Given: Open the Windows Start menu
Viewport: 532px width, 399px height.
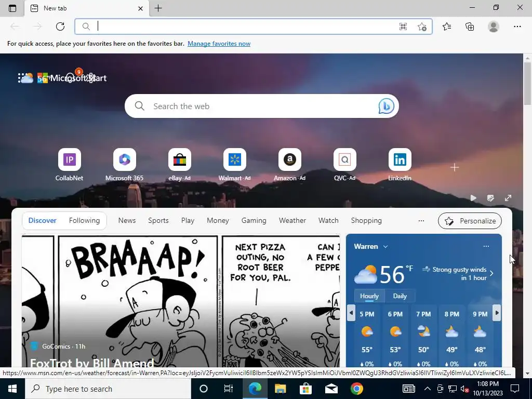Looking at the screenshot, I should [12, 389].
